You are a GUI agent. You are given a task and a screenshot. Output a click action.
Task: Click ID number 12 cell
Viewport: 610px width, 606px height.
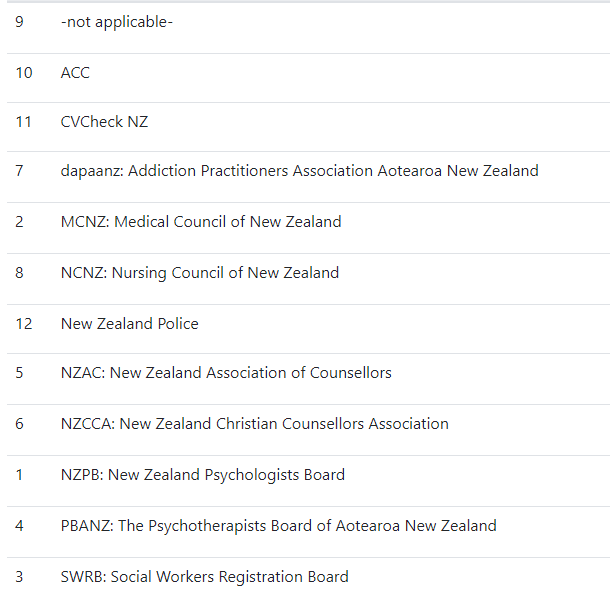[x=24, y=324]
